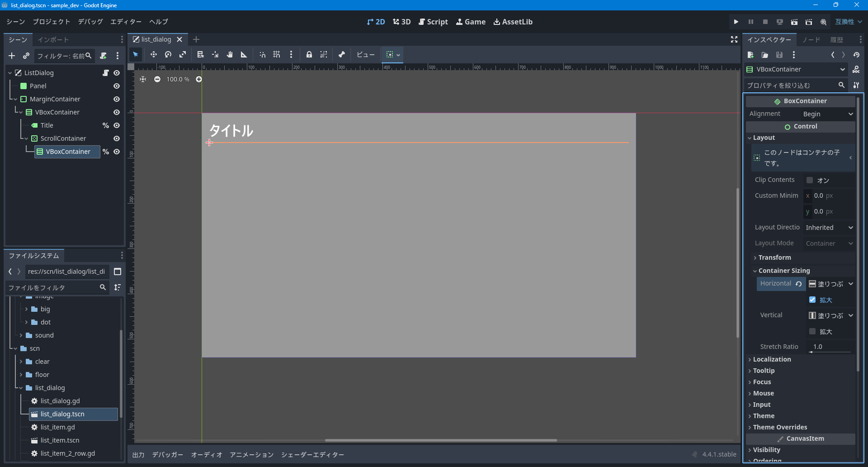Hide the ScrollContainer node
868x467 pixels.
point(117,138)
